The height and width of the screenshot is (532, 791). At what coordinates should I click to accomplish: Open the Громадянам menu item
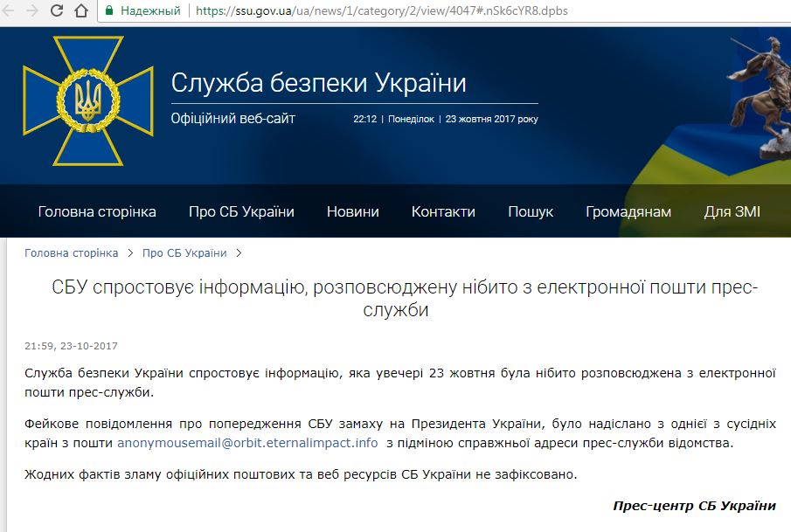coord(628,211)
